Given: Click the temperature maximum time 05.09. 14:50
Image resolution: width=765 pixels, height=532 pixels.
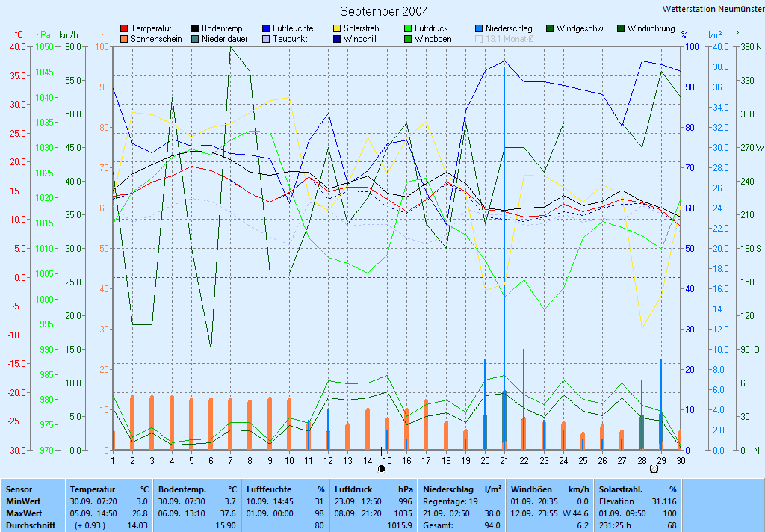Looking at the screenshot, I should [x=93, y=513].
